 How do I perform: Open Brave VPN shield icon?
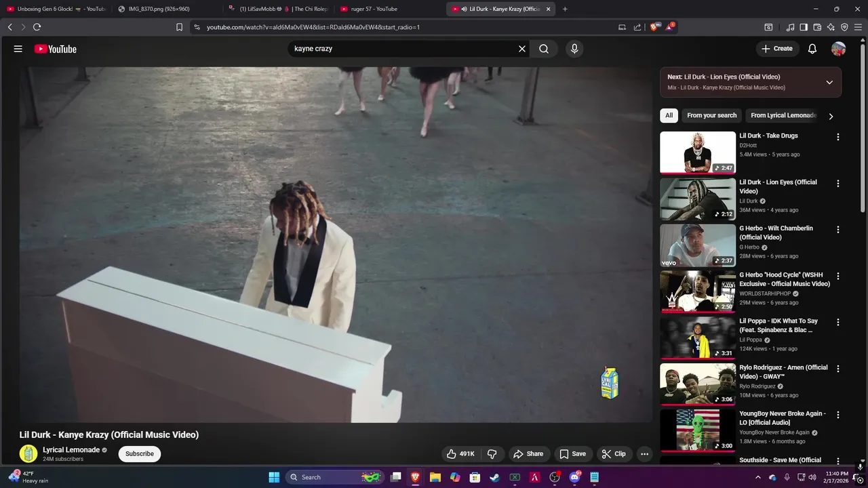pos(844,27)
